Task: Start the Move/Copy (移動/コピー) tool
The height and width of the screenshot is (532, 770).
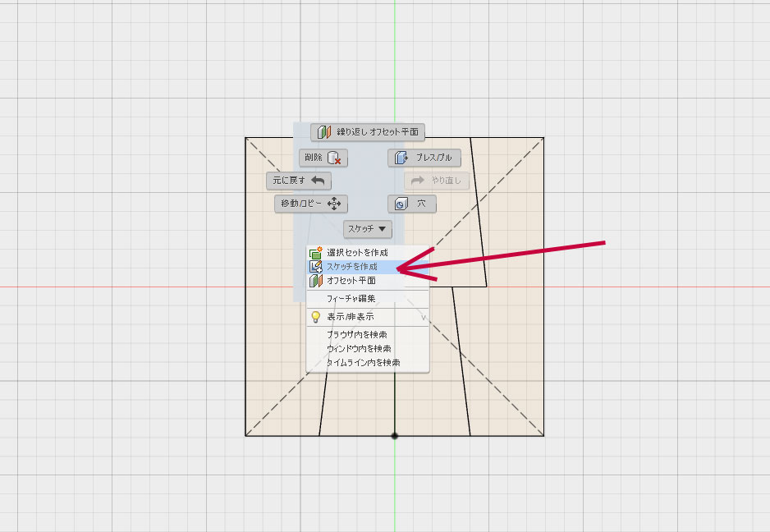Action: click(311, 204)
